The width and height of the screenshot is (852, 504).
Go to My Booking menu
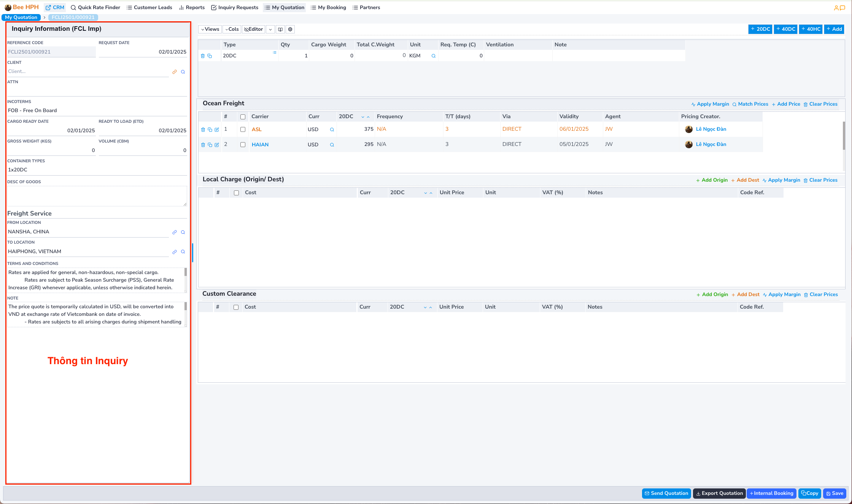pos(328,8)
